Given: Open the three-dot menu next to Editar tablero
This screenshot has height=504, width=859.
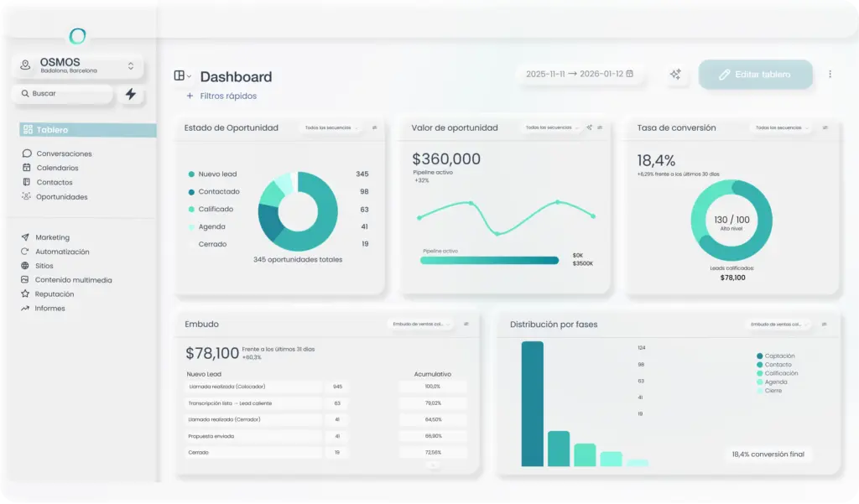Looking at the screenshot, I should [x=830, y=75].
